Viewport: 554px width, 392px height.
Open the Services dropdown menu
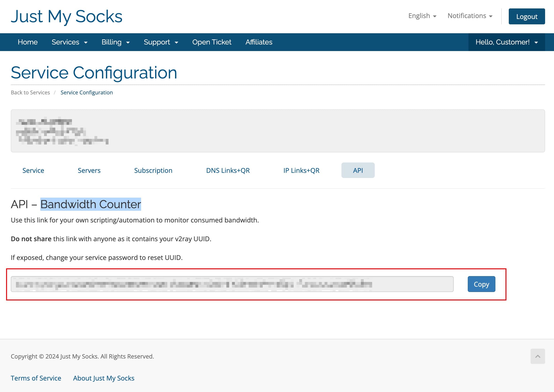[69, 42]
